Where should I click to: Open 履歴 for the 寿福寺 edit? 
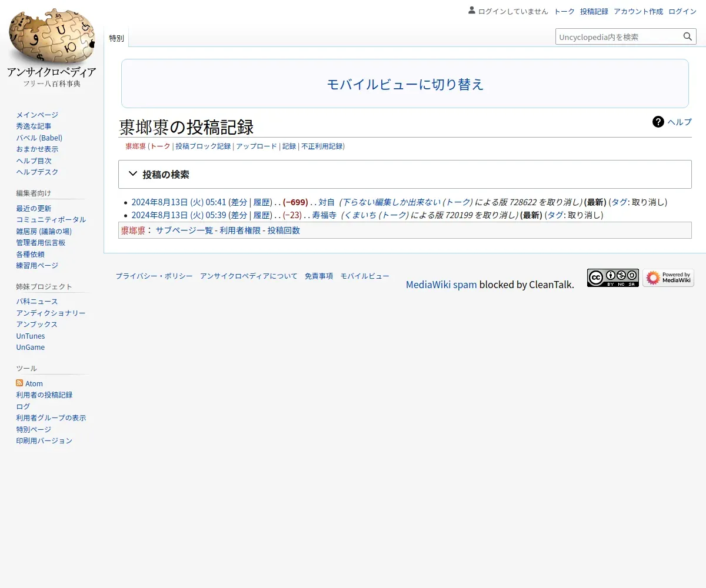tap(261, 215)
